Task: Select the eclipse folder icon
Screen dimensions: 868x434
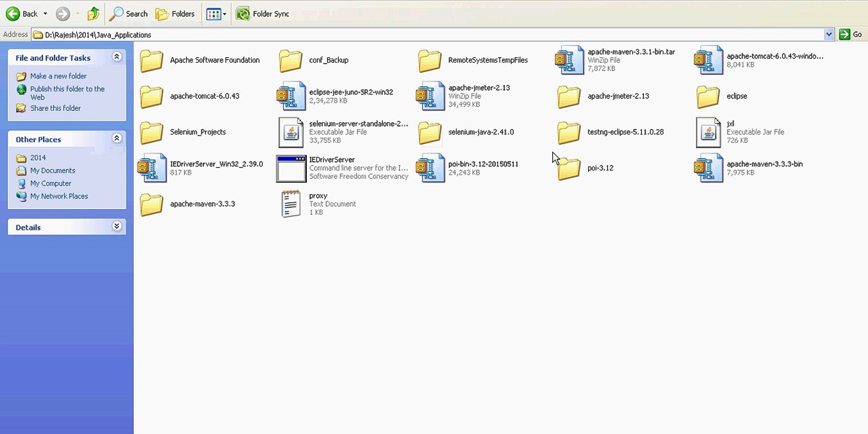Action: (708, 96)
